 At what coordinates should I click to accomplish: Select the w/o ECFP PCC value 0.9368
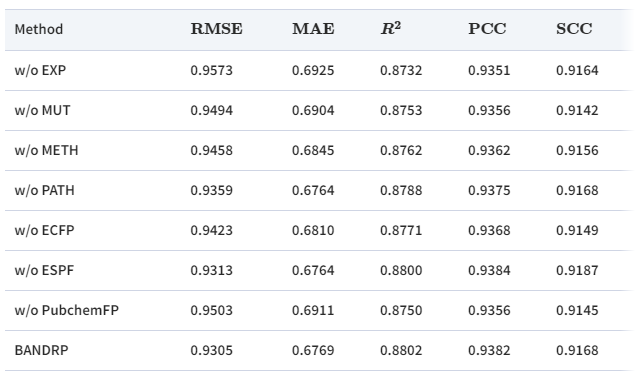[x=489, y=231]
